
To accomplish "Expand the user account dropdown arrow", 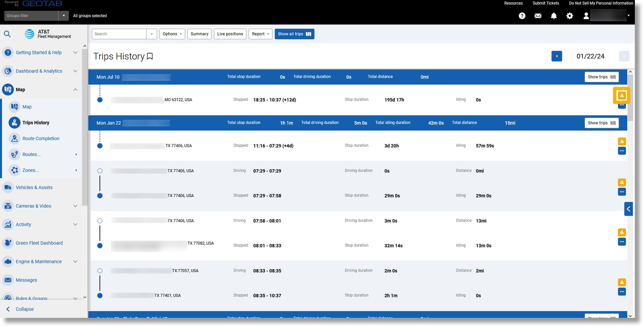I will (628, 16).
